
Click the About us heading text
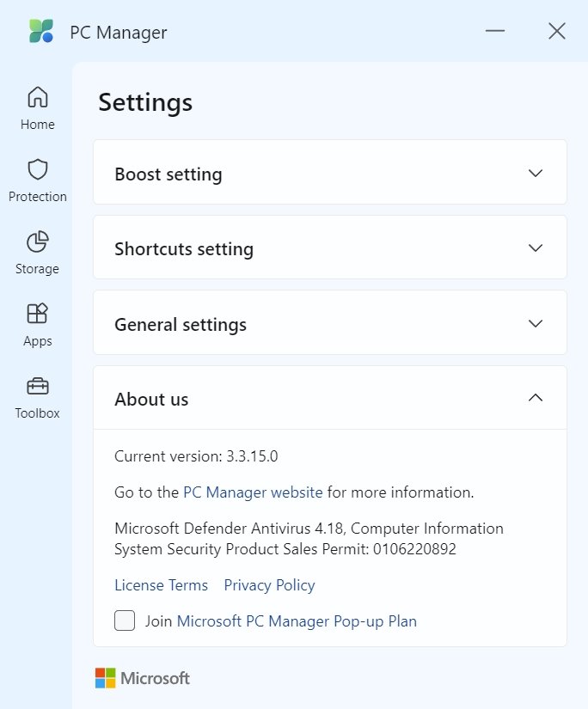pyautogui.click(x=151, y=400)
